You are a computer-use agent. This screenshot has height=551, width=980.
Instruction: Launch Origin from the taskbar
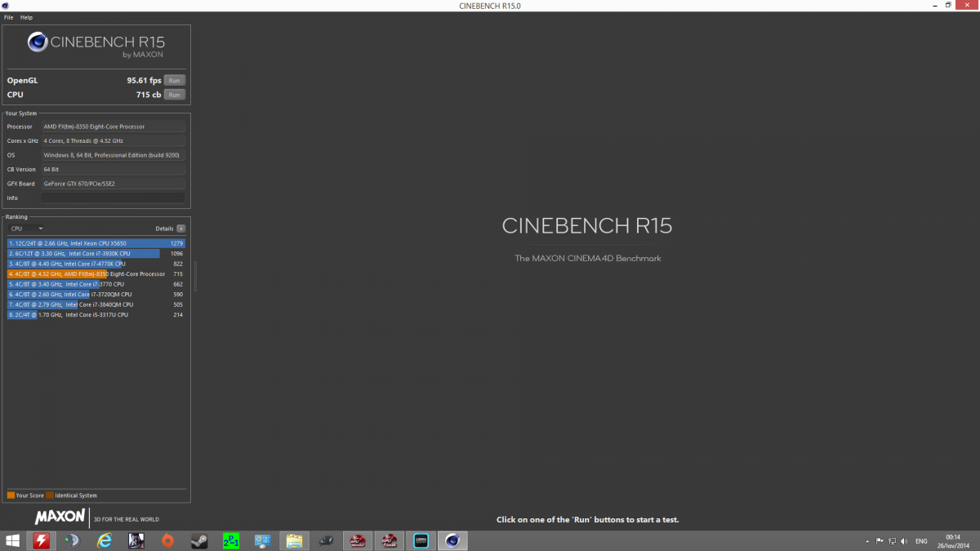(x=167, y=540)
